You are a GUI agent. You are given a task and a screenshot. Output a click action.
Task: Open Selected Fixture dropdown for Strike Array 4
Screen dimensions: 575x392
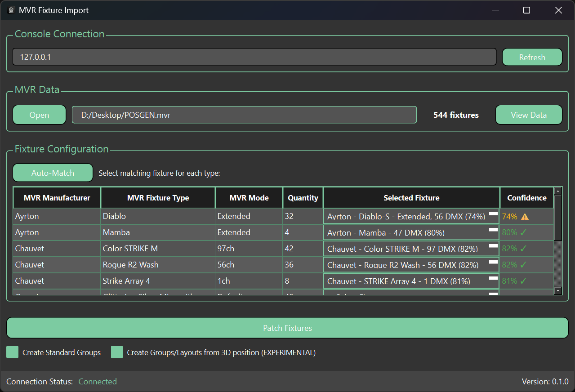[411, 281]
